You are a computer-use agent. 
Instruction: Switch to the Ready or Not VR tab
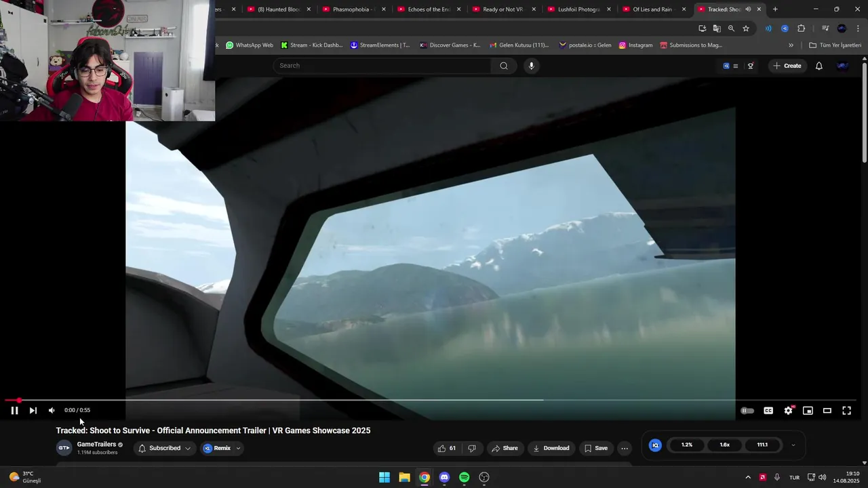pos(502,9)
